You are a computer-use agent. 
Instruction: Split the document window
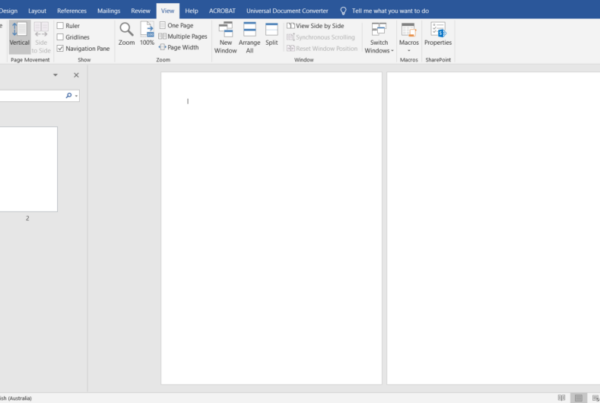point(272,34)
